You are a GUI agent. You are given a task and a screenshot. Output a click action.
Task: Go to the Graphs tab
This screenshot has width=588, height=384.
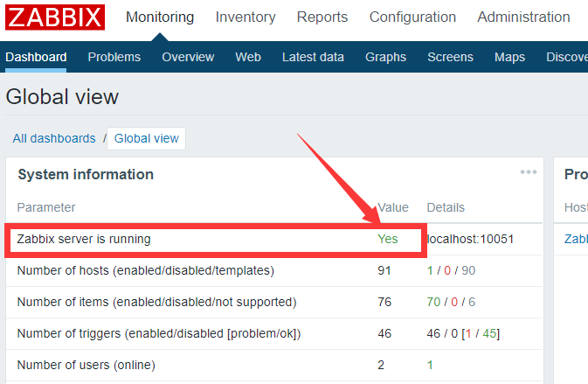[385, 57]
